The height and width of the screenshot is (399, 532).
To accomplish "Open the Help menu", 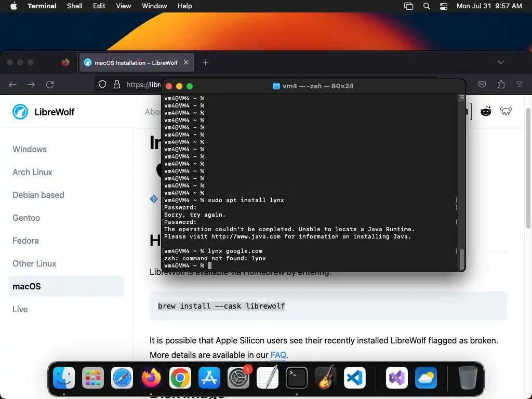I will [185, 6].
